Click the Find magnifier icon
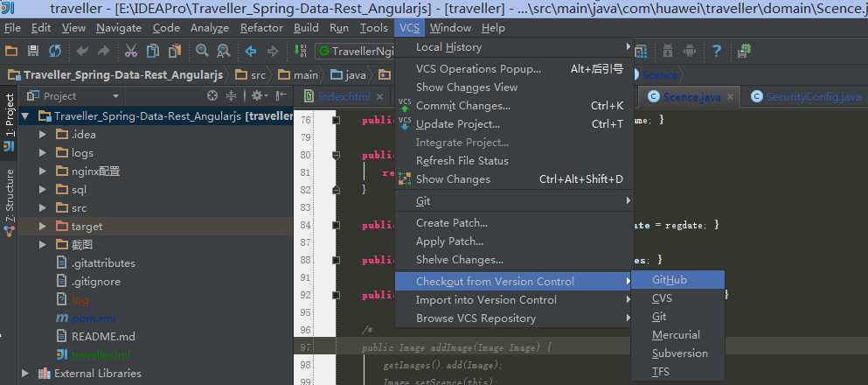 pyautogui.click(x=202, y=51)
